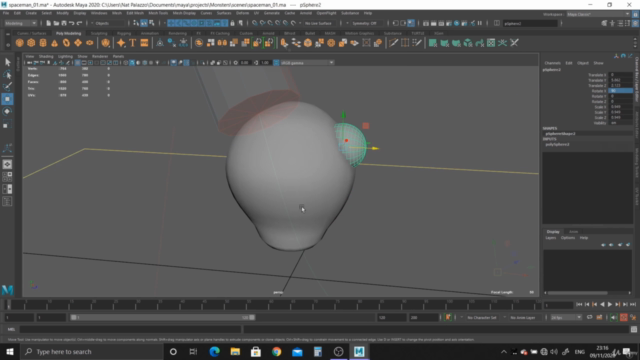Select the Rotate tool in the toolbox

(x=7, y=111)
